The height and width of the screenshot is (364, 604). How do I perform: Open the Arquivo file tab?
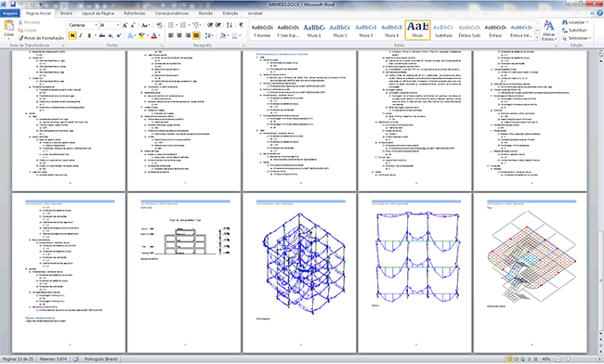10,13
